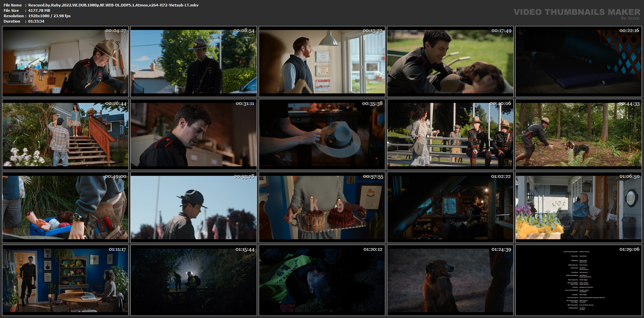
Task: Click the cakes thumbnail at 00:57:55
Action: click(321, 206)
